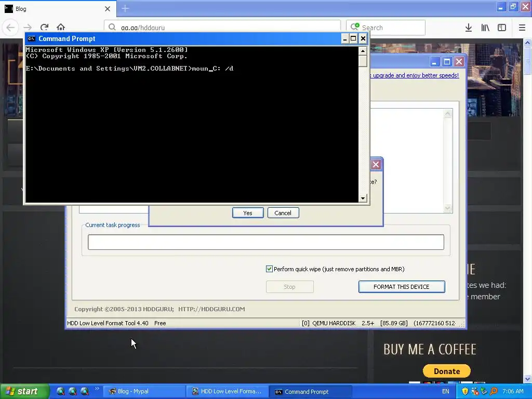The height and width of the screenshot is (399, 532).
Task: Click the browser forward arrow
Action: [x=28, y=28]
